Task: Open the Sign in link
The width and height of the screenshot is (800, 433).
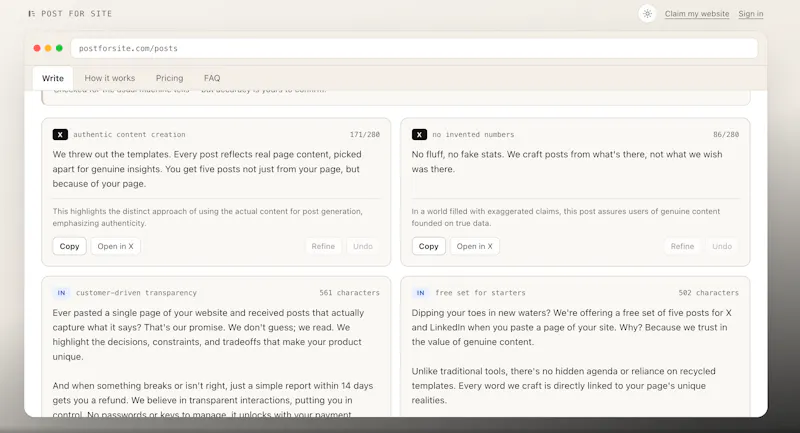Action: 751,14
